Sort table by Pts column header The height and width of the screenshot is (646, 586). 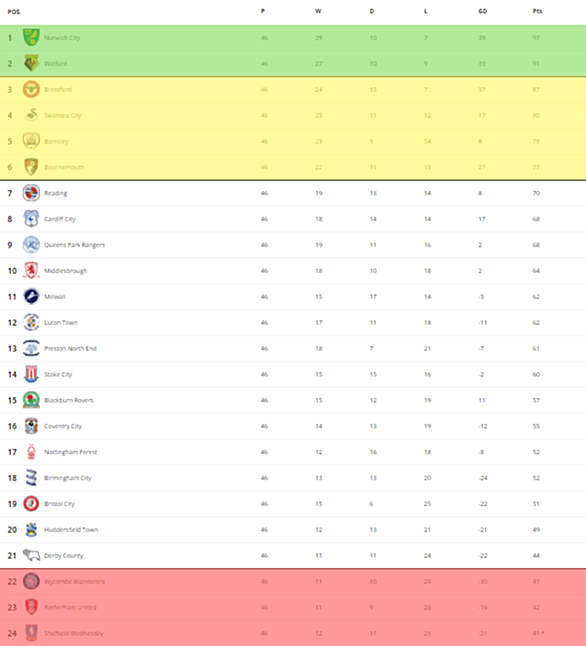coord(537,11)
